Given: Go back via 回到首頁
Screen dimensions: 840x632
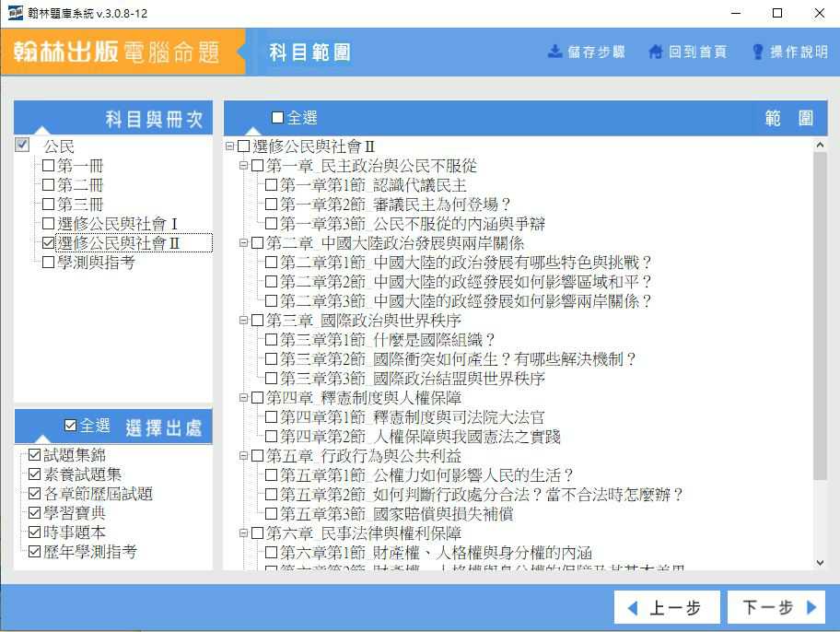Looking at the screenshot, I should pos(688,52).
